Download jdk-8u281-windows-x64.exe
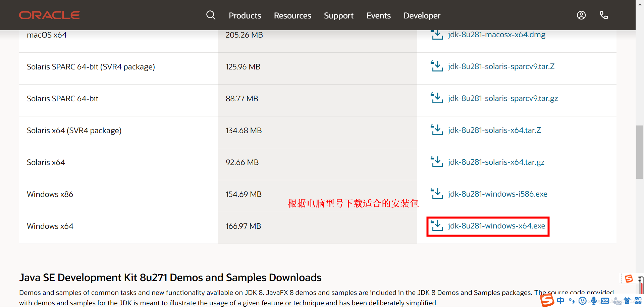The image size is (644, 307). 496,226
